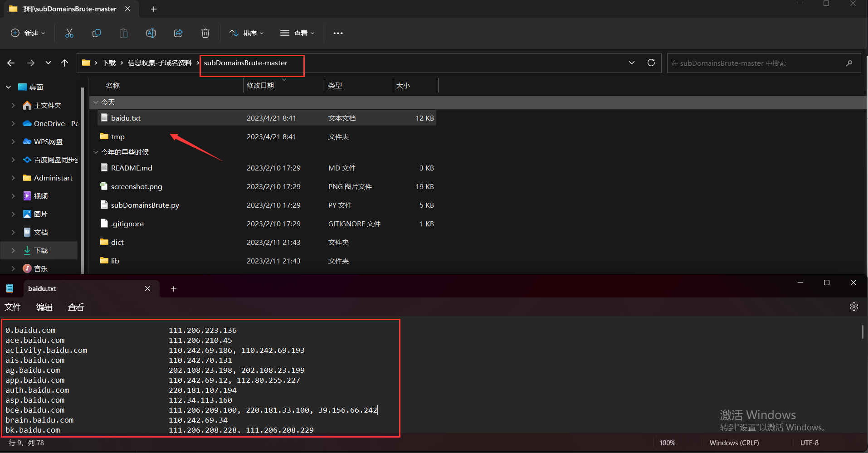Open the 排序 (Sort) dropdown
The width and height of the screenshot is (868, 453).
coord(247,33)
